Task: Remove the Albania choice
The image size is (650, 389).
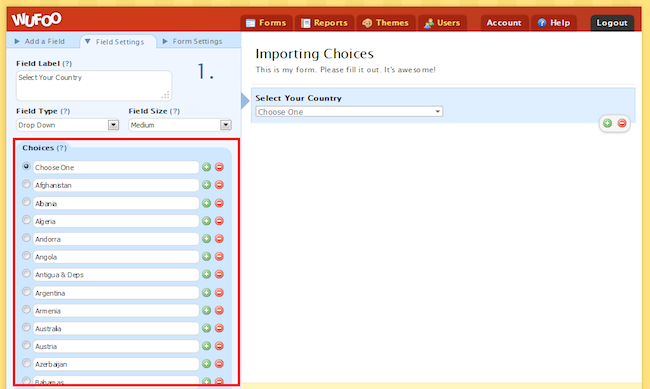Action: pos(219,203)
